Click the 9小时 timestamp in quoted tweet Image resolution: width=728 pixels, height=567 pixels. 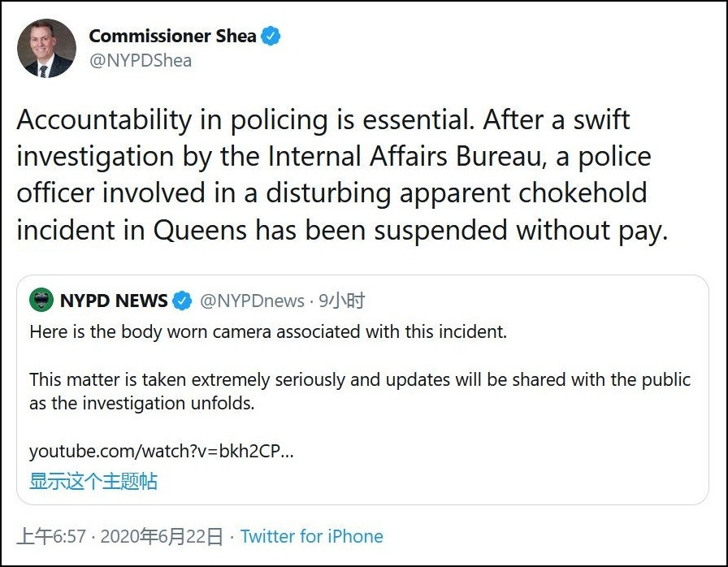[x=341, y=301]
